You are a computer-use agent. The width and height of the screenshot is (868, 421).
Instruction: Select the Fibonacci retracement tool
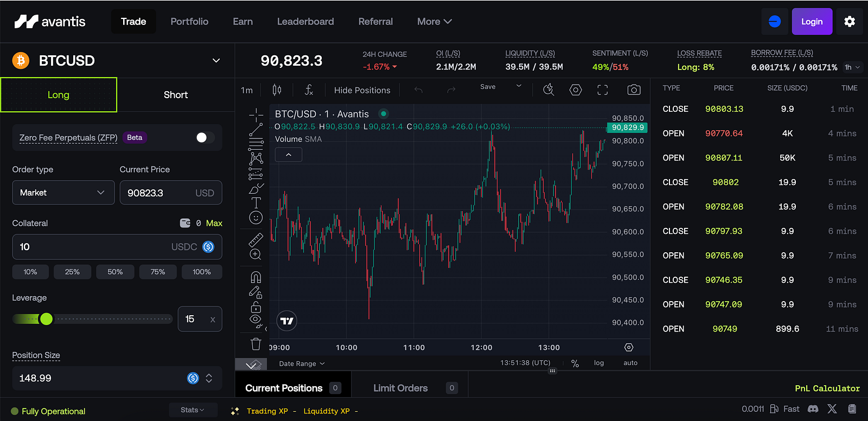[256, 144]
